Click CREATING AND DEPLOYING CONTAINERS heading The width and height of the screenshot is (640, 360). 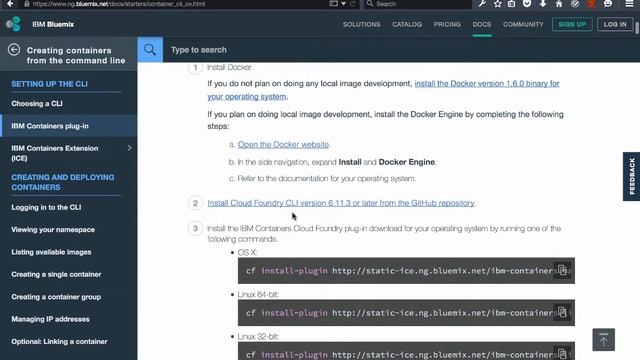click(62, 182)
